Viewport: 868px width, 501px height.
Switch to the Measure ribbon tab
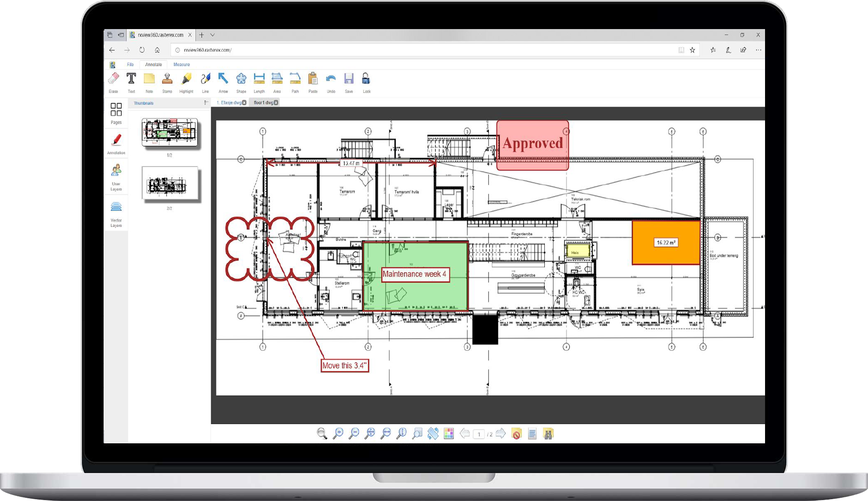181,64
